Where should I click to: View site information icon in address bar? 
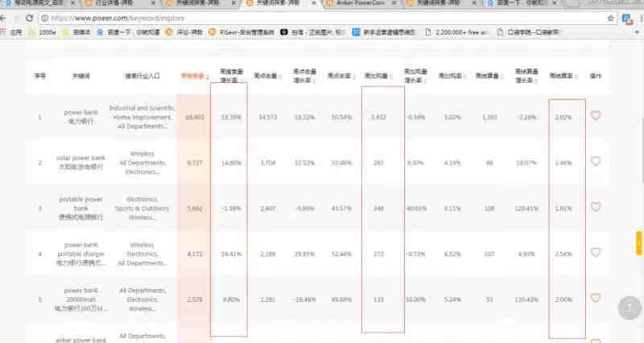click(44, 18)
